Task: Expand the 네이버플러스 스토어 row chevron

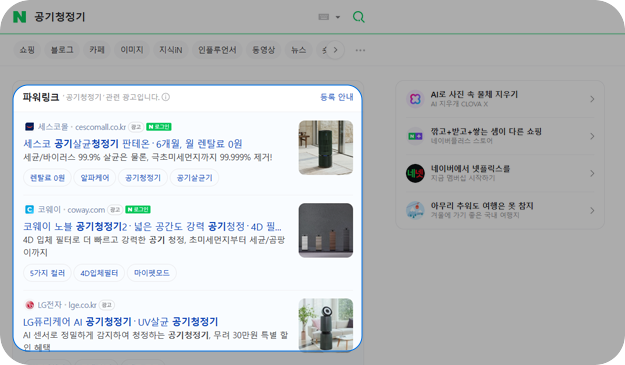Action: (592, 136)
